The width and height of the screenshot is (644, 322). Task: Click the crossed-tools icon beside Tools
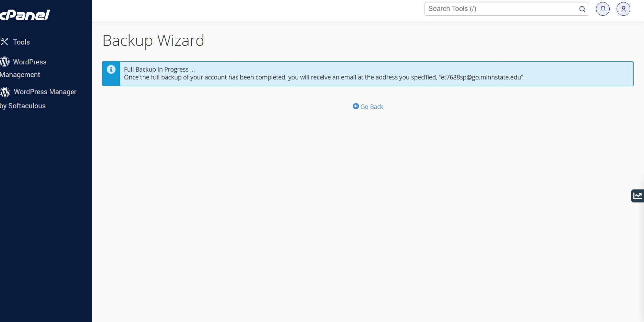[x=4, y=42]
